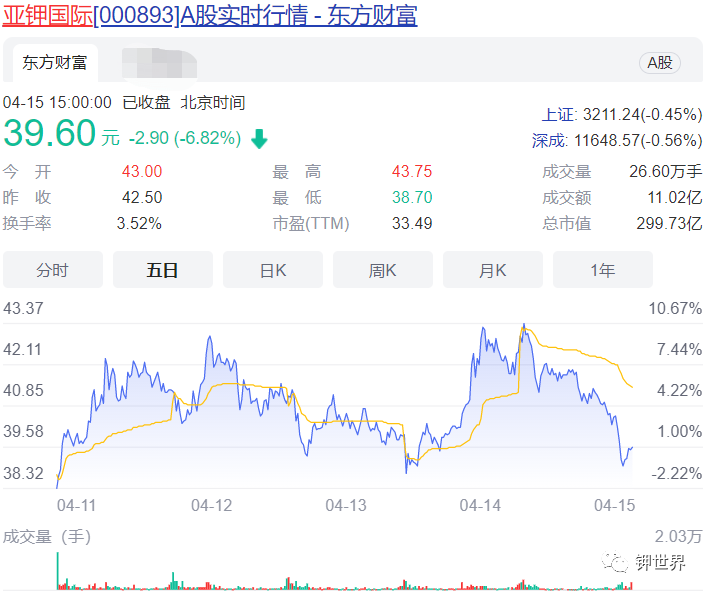Click the A股 market badge
Viewport: 708px width, 593px height.
[x=660, y=63]
